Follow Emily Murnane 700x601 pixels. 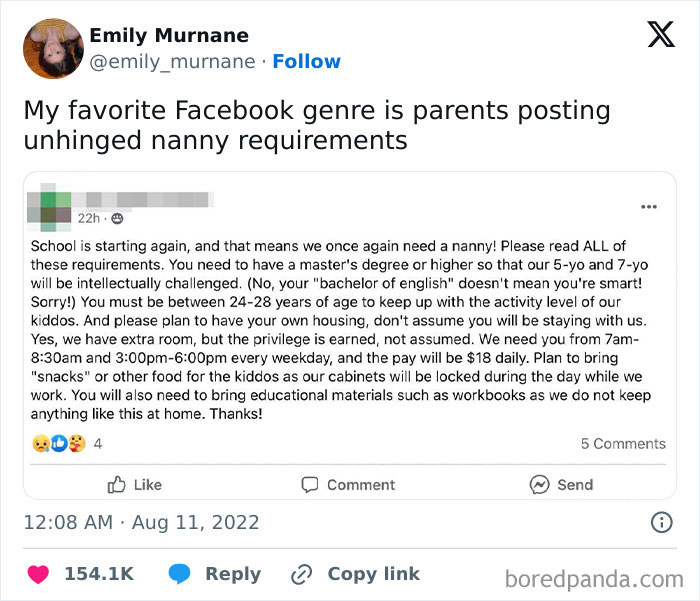pyautogui.click(x=306, y=62)
